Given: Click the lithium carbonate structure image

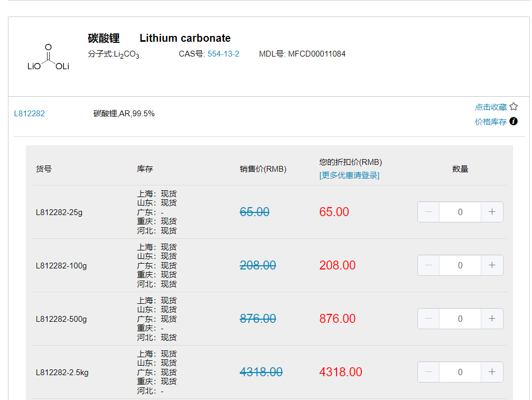Looking at the screenshot, I should point(48,57).
